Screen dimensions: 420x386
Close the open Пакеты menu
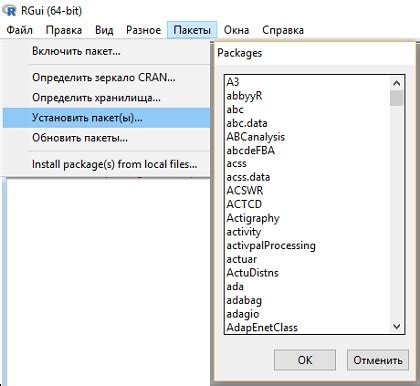coord(192,30)
